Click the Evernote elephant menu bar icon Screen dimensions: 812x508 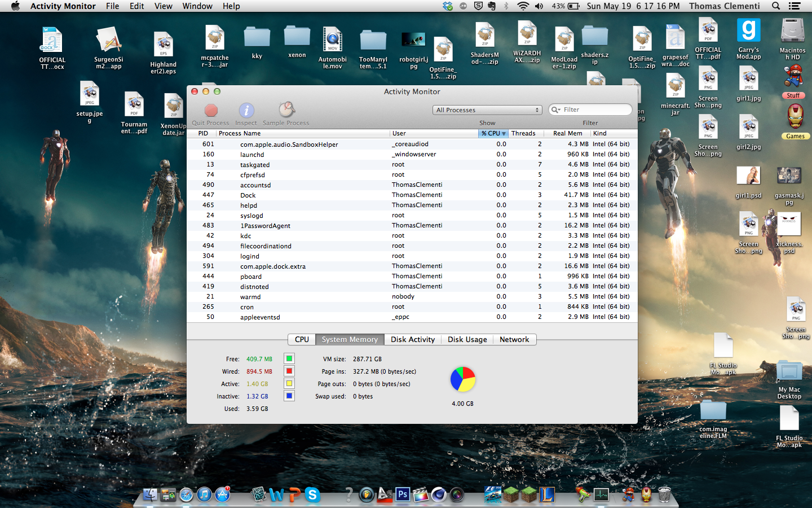pos(492,6)
